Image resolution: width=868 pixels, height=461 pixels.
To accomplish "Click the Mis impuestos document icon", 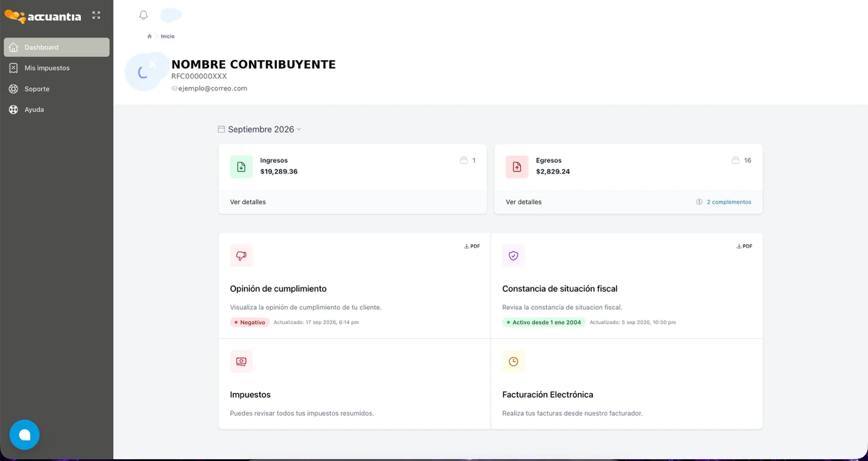I will pyautogui.click(x=14, y=68).
